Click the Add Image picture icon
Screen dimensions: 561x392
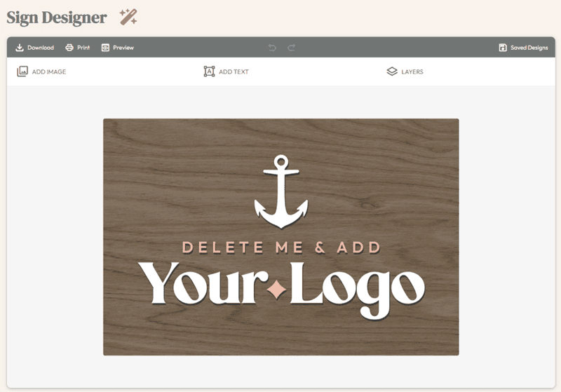point(22,72)
